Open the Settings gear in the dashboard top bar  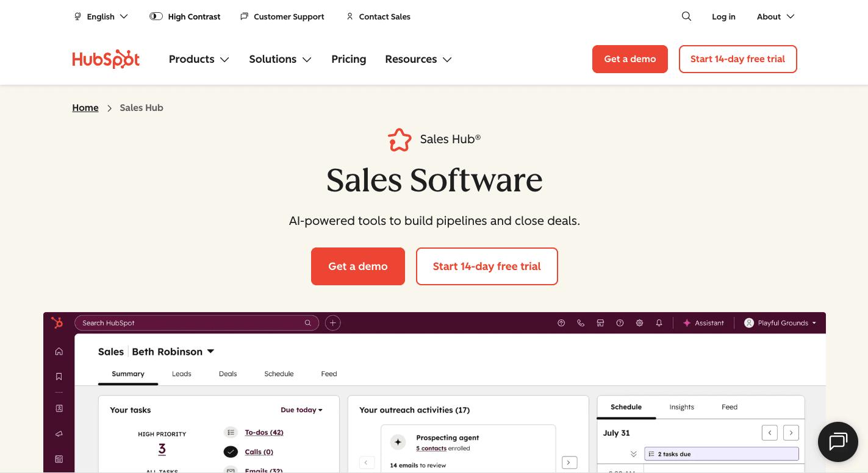click(639, 322)
